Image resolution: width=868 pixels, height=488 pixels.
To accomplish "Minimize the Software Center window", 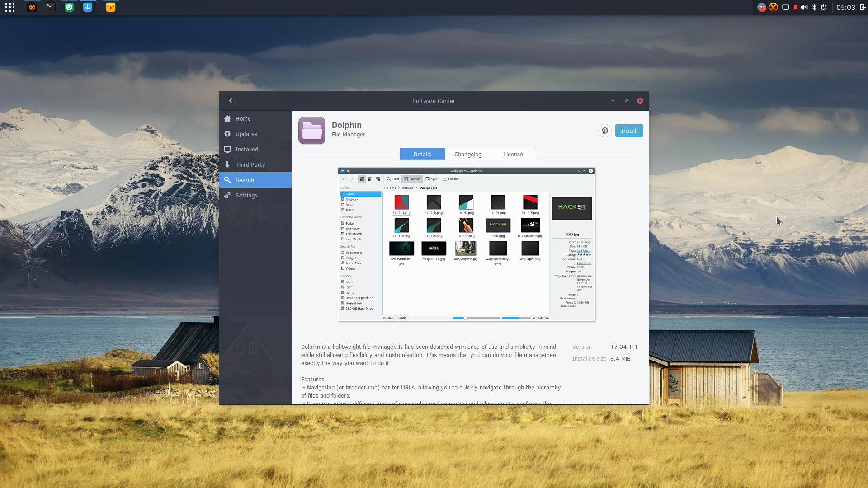I will (x=613, y=101).
